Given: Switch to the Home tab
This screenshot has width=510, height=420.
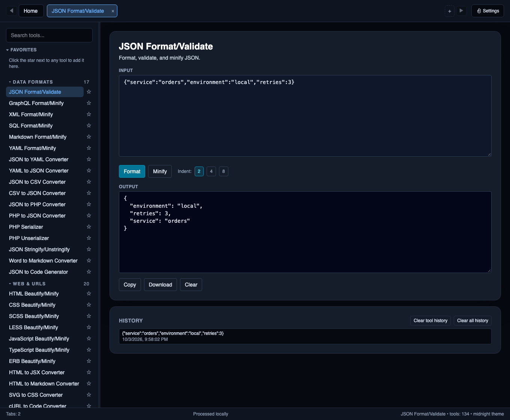Looking at the screenshot, I should [x=31, y=11].
